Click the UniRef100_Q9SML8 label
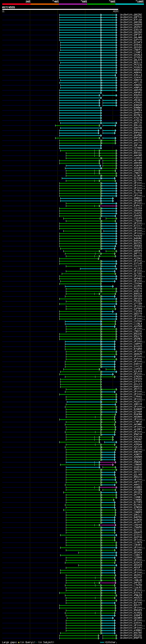The height and width of the screenshot is (644, 146). click(x=131, y=55)
